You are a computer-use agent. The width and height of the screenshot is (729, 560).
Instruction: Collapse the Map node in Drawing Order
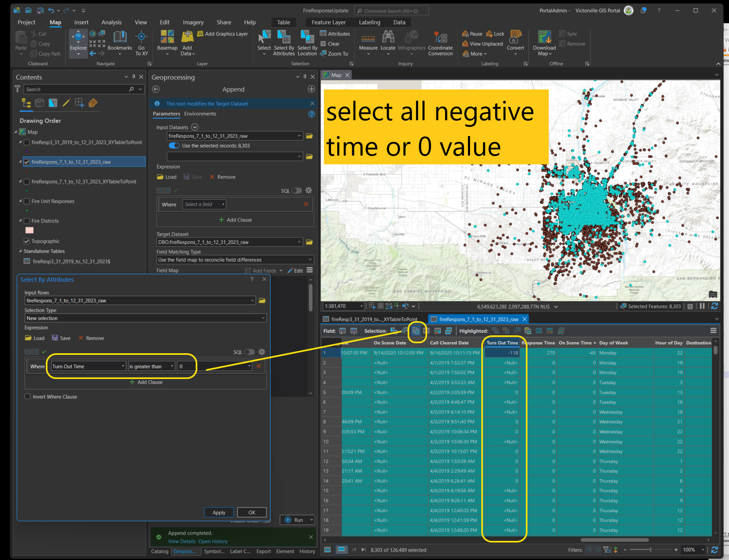coord(16,132)
